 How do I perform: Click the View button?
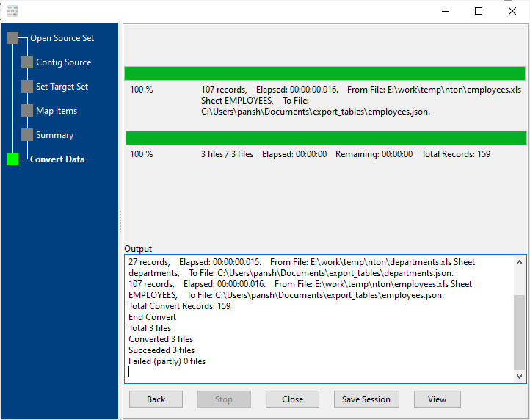coord(437,399)
